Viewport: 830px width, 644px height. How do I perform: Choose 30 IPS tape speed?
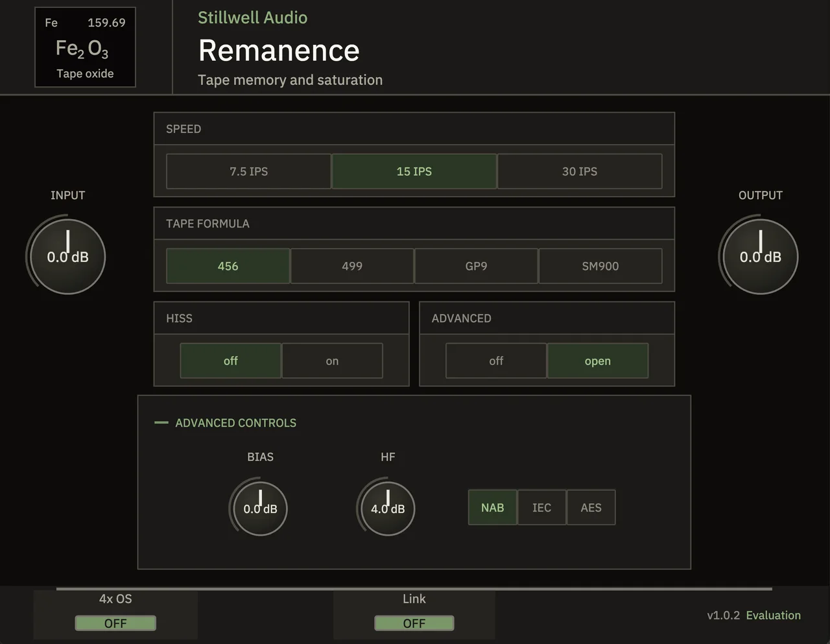pyautogui.click(x=580, y=171)
